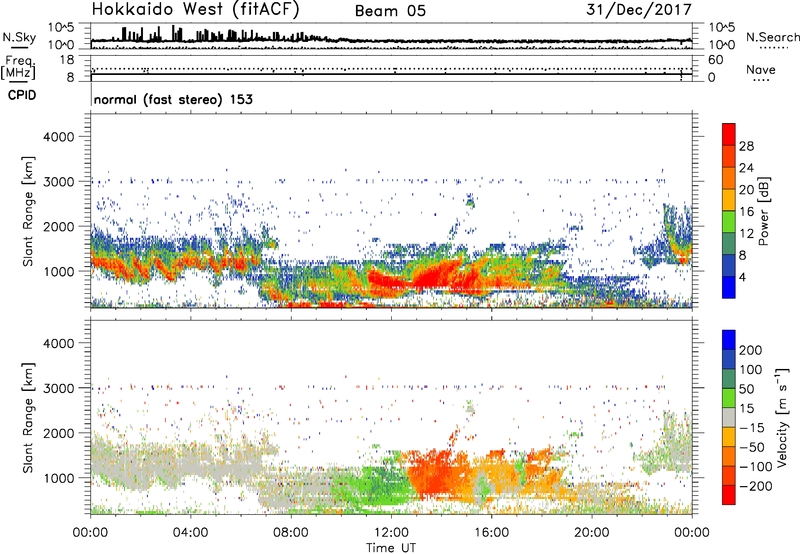Click the 'Beam 05' label
This screenshot has width=800, height=554.
pos(390,11)
